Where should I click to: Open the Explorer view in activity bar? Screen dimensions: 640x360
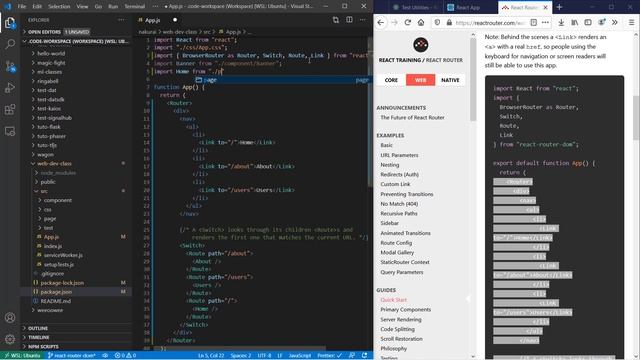pos(10,22)
